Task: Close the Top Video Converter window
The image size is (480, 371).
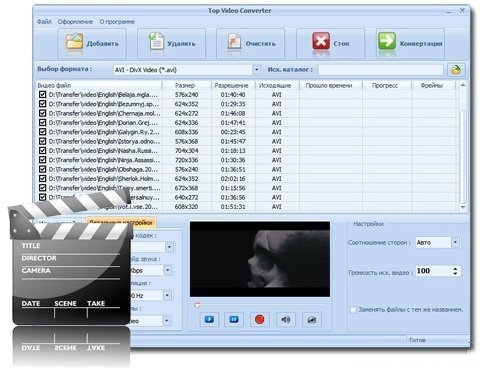Action: [x=462, y=10]
